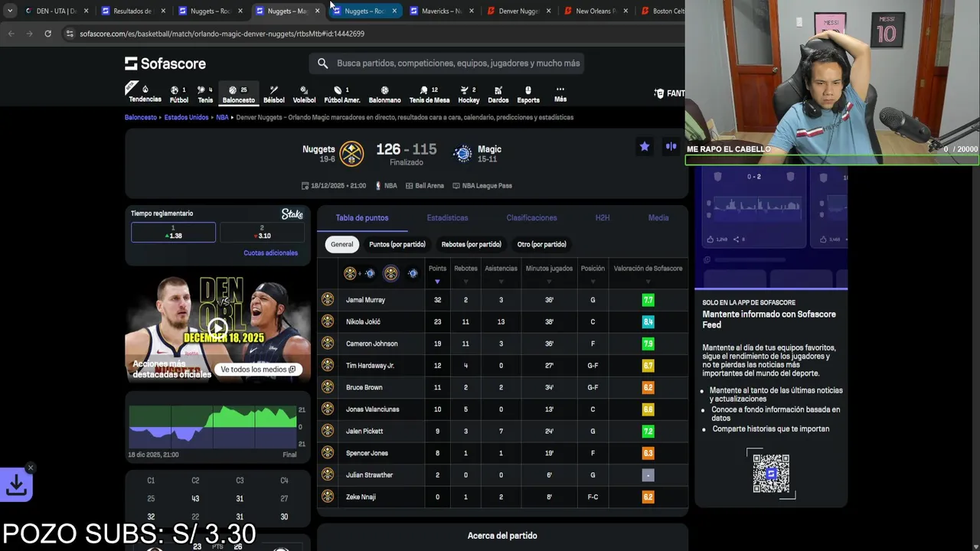Sort by Valoración de Sofascore column
The width and height of the screenshot is (980, 551).
point(648,273)
